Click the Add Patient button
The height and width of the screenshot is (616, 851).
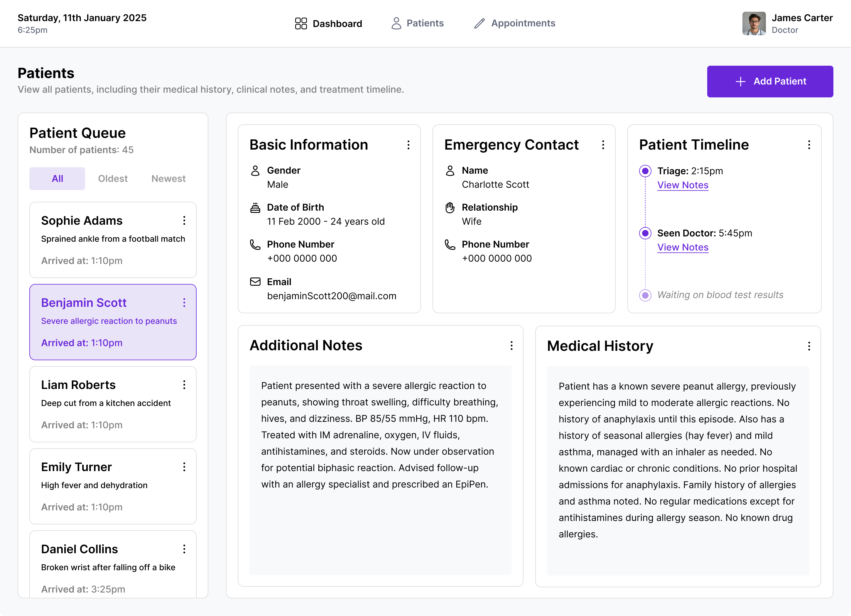pos(770,82)
